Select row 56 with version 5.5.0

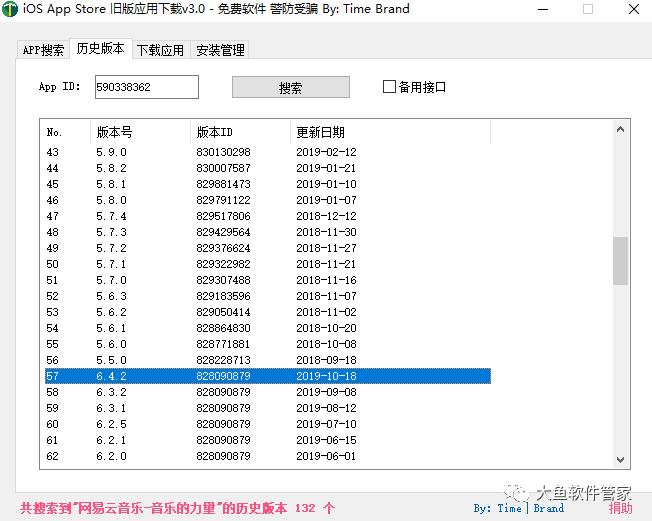(268, 360)
